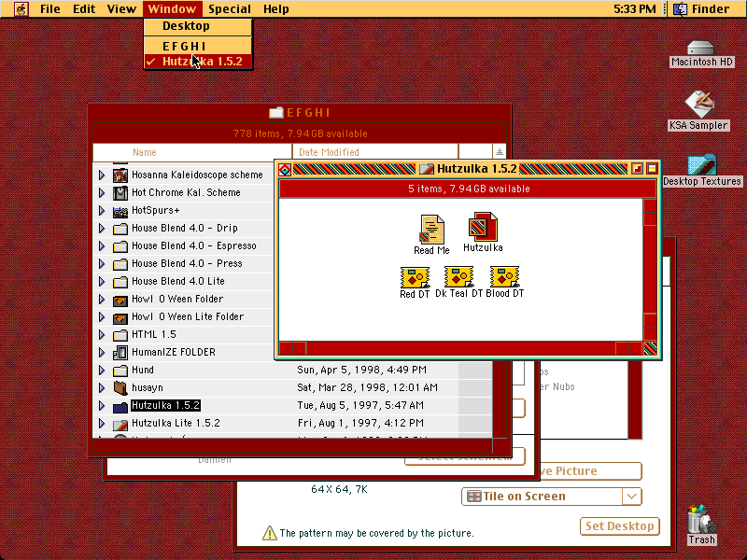Click the date Tue, Aug 5, 1997, 5:47 AM

pos(360,405)
